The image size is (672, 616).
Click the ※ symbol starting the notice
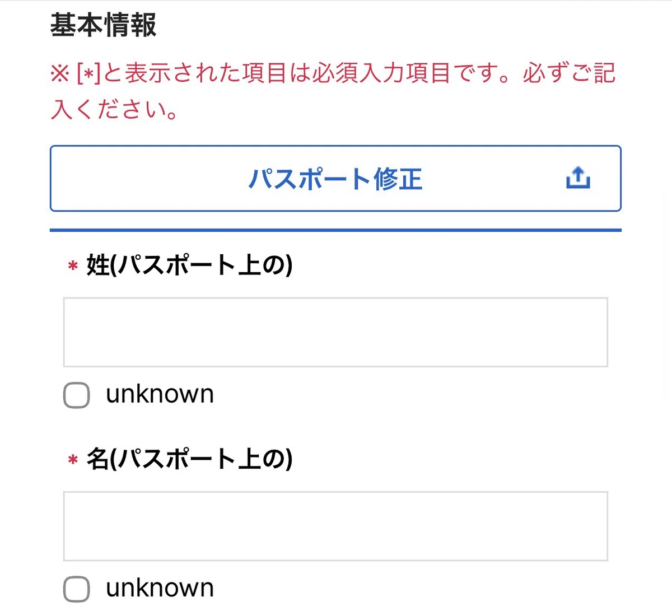tap(60, 74)
